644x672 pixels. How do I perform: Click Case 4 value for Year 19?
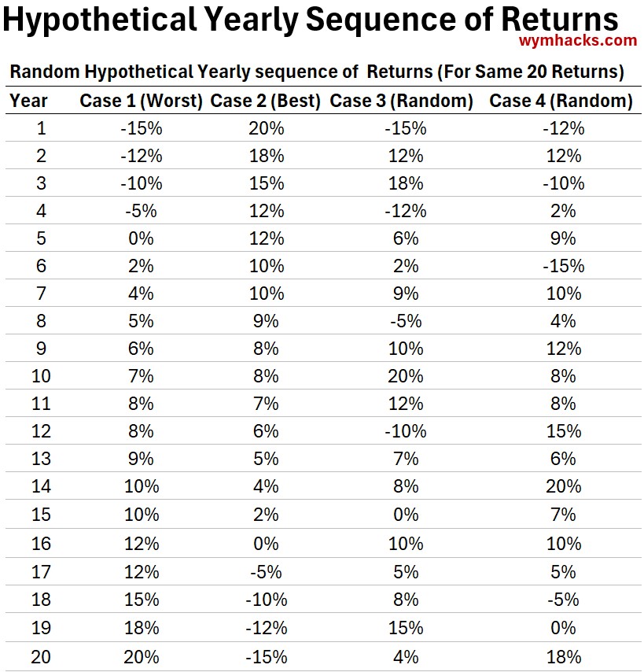pyautogui.click(x=563, y=628)
